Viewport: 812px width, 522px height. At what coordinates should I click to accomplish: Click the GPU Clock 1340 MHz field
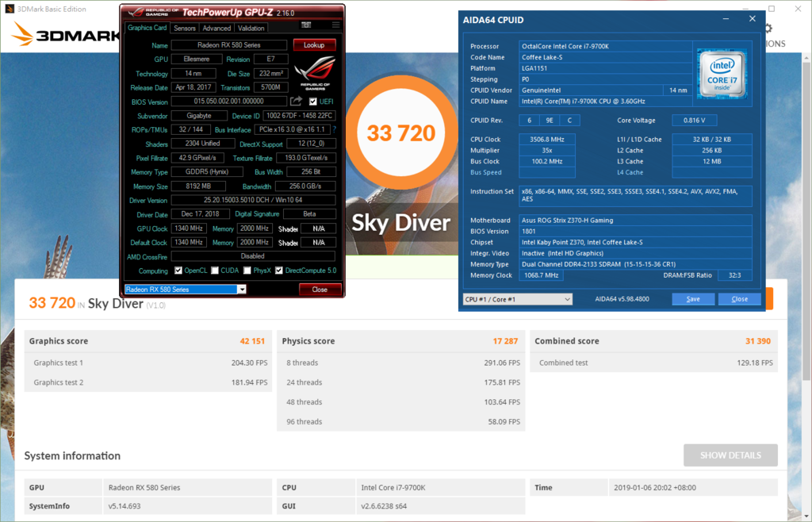pos(189,228)
